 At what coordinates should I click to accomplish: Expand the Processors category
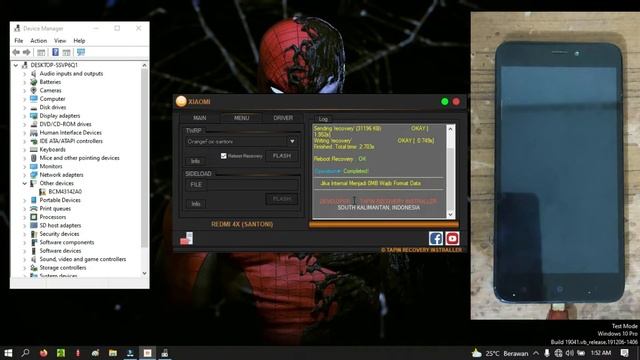(24, 217)
